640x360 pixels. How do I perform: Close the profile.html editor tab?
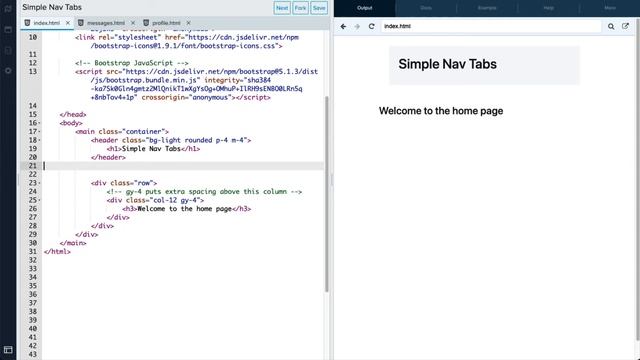(188, 23)
